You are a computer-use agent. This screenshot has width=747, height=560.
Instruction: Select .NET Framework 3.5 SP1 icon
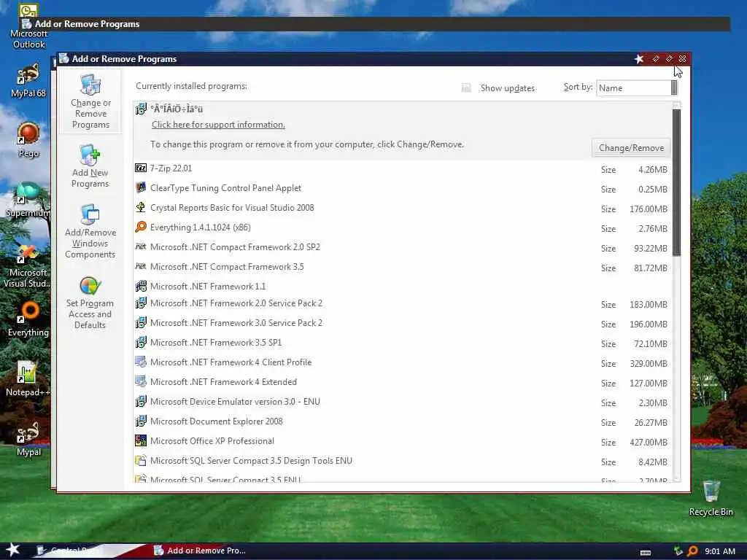141,342
